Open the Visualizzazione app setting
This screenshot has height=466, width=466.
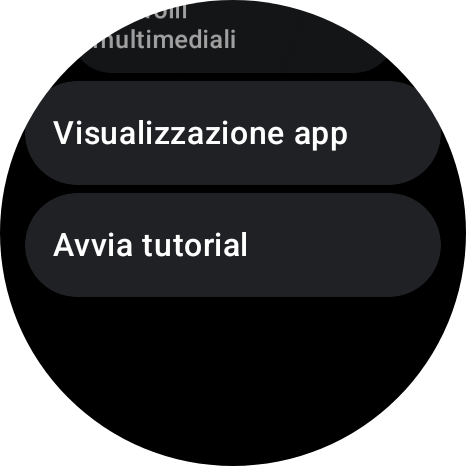[233, 133]
